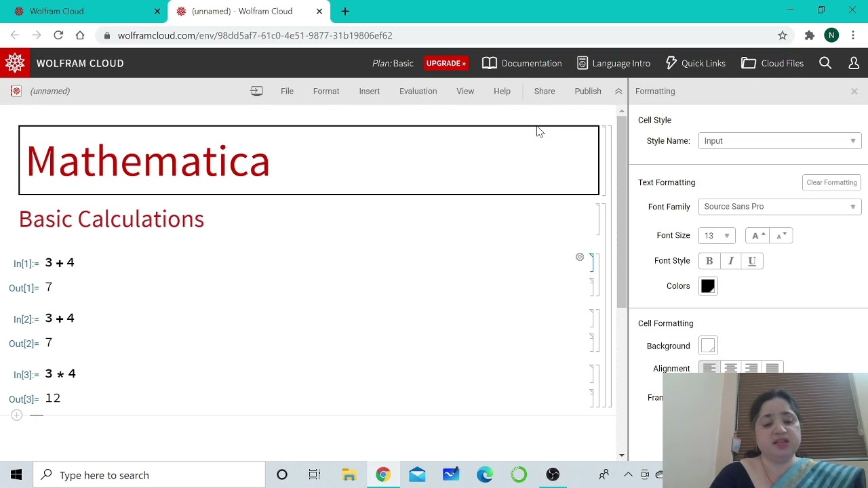Screen dimensions: 868x488
Task: Open the Windows Start menu
Action: tap(16, 475)
